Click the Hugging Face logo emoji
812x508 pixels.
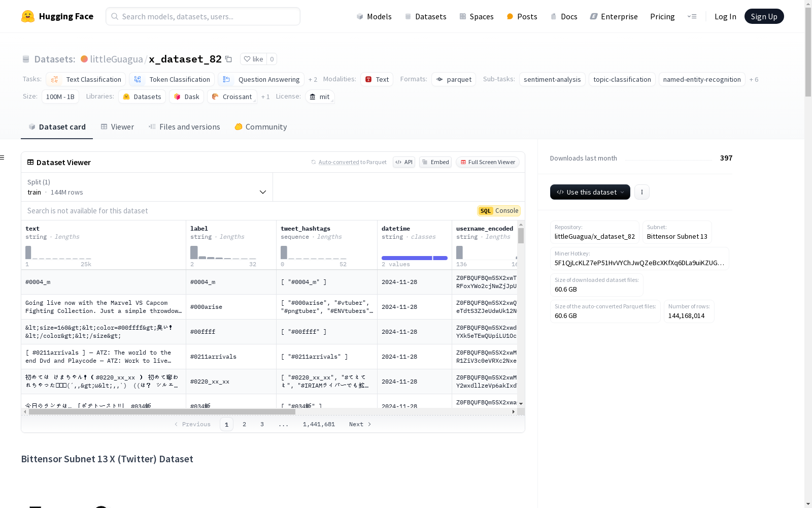[28, 16]
